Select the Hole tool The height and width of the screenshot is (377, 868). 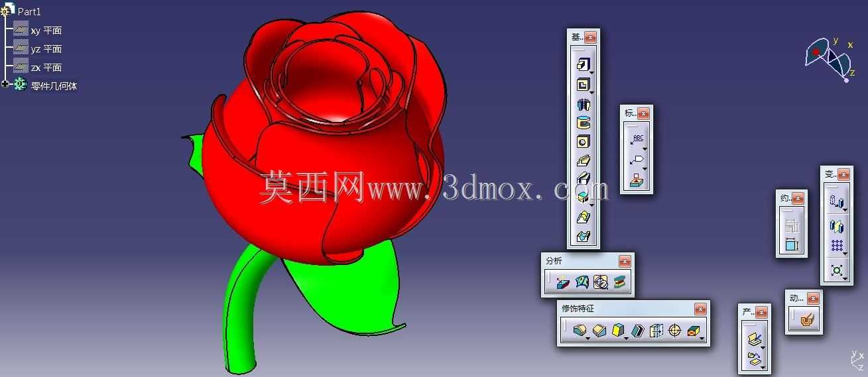click(584, 141)
